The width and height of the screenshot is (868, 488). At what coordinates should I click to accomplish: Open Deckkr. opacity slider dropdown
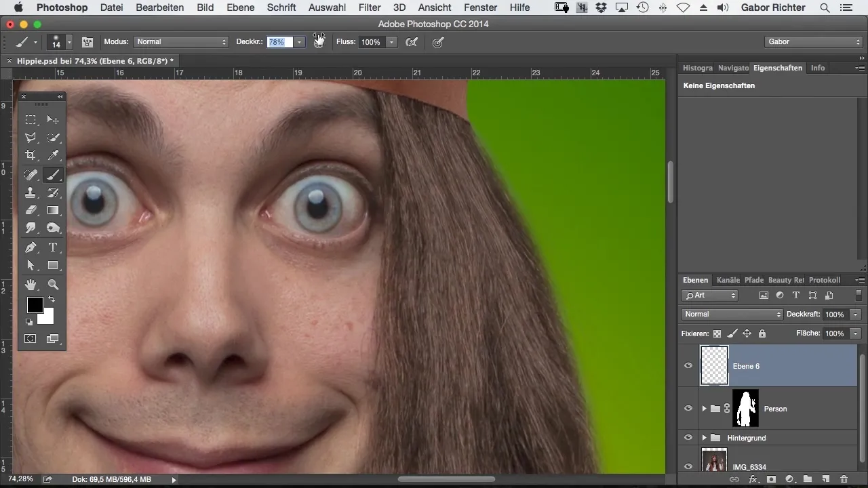tap(299, 42)
